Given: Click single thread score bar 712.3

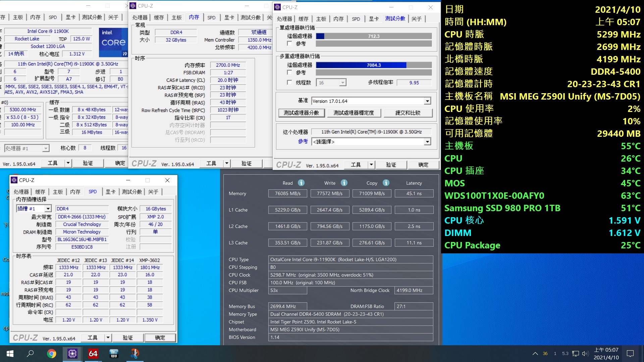Looking at the screenshot, I should click(x=374, y=36).
